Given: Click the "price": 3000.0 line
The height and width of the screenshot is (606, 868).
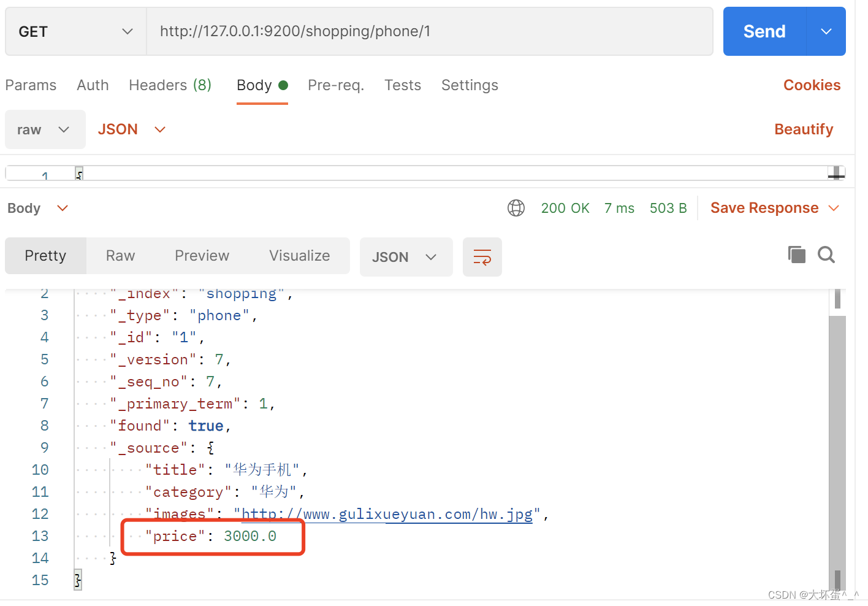Looking at the screenshot, I should click(211, 536).
